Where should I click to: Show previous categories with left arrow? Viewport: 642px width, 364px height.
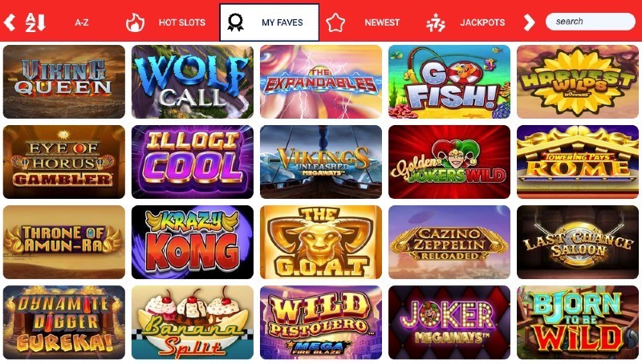[10, 22]
